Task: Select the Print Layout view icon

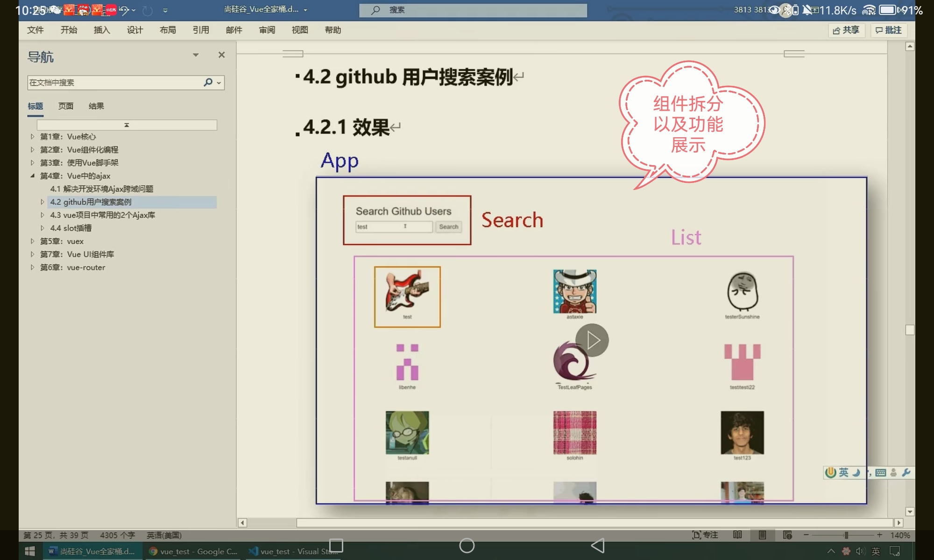Action: (762, 535)
